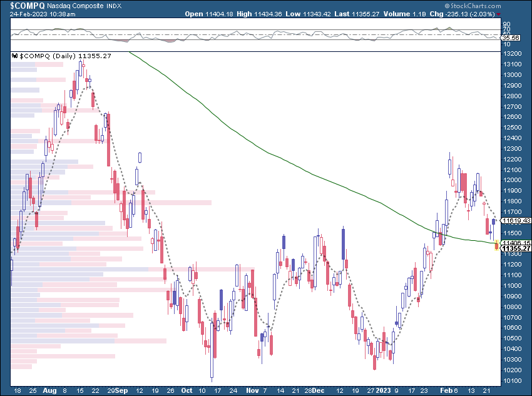Click the $COMPQ ticker symbol title

(27, 6)
